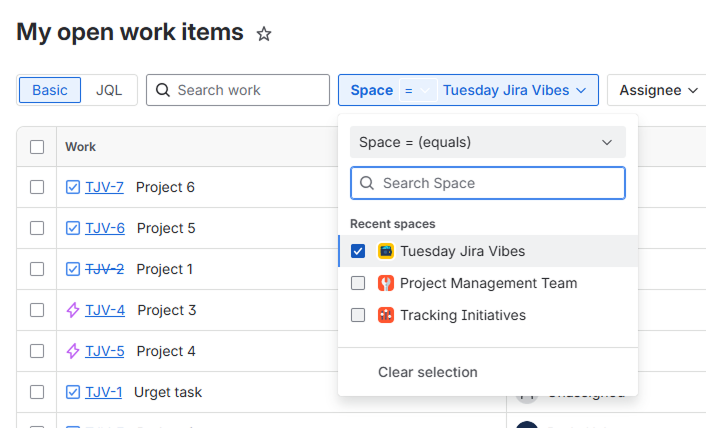Click the Tracking Initiatives space icon
706x428 pixels.
click(x=386, y=315)
